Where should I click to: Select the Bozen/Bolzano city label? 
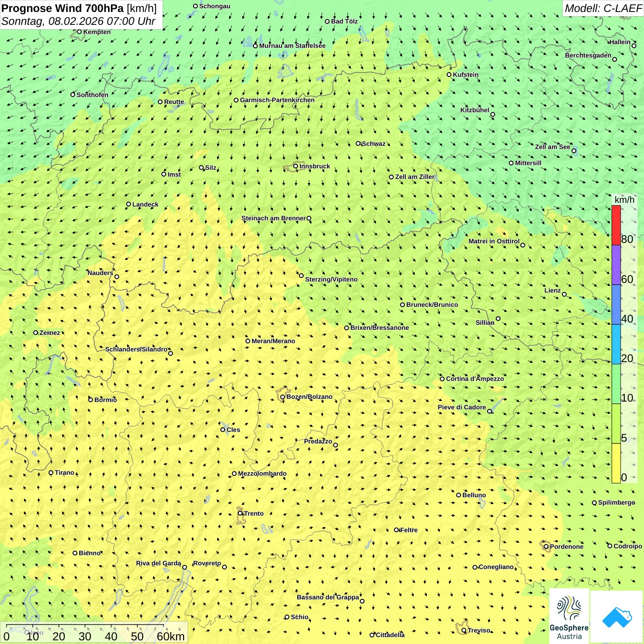[309, 397]
